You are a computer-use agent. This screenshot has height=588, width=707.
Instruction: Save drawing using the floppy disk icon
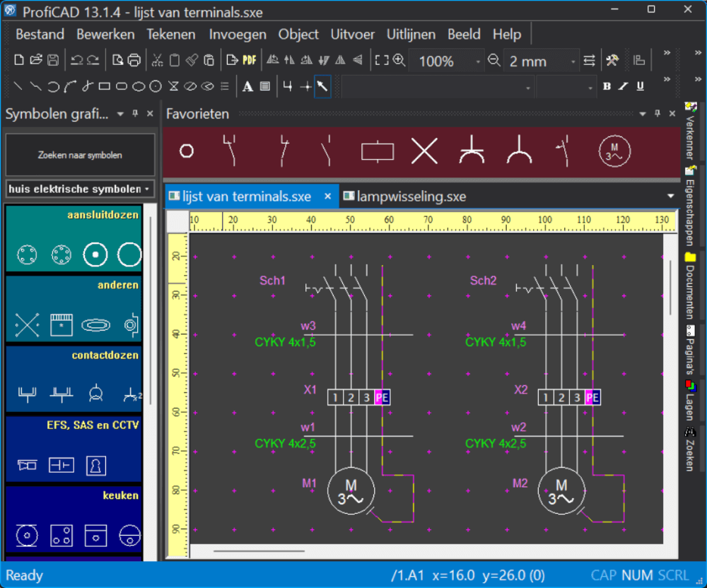pos(53,60)
